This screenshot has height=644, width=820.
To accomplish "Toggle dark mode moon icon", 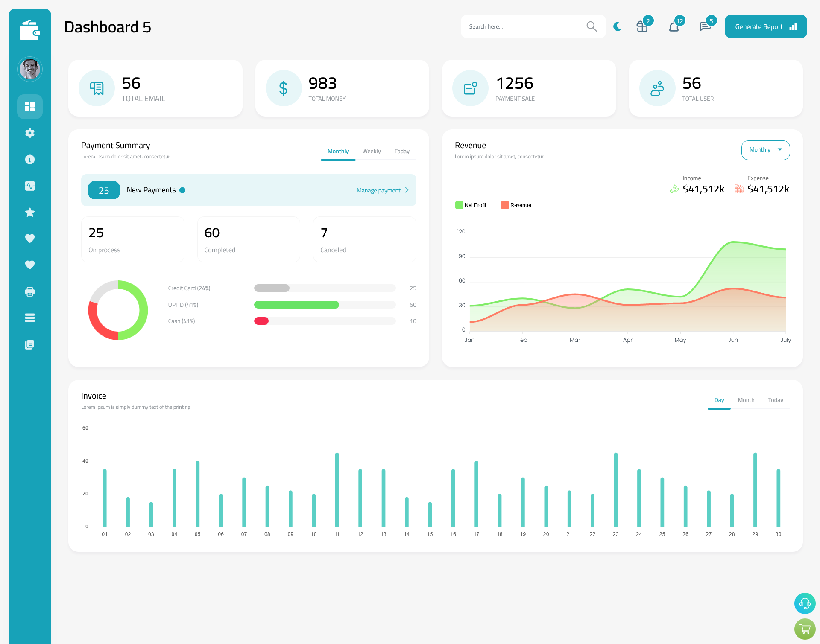I will point(618,26).
